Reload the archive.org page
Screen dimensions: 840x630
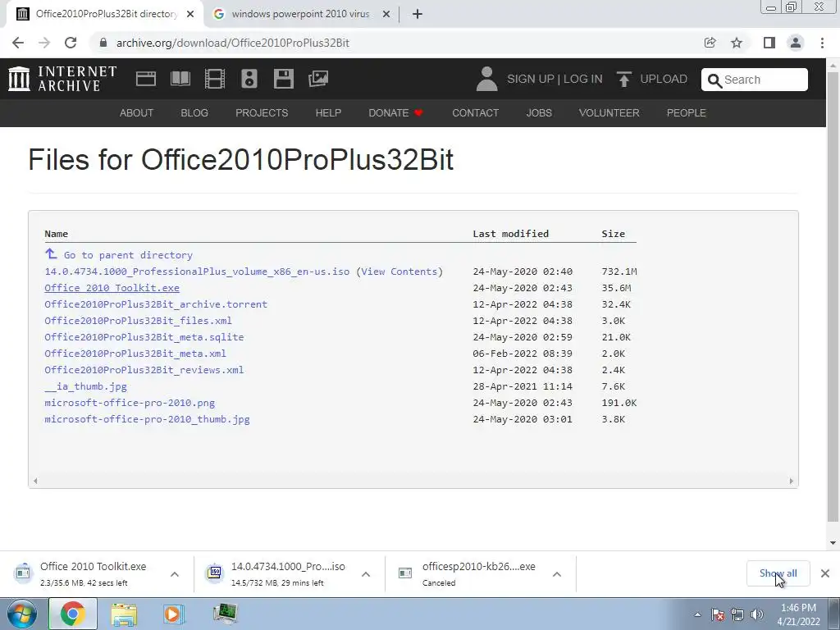tap(71, 43)
